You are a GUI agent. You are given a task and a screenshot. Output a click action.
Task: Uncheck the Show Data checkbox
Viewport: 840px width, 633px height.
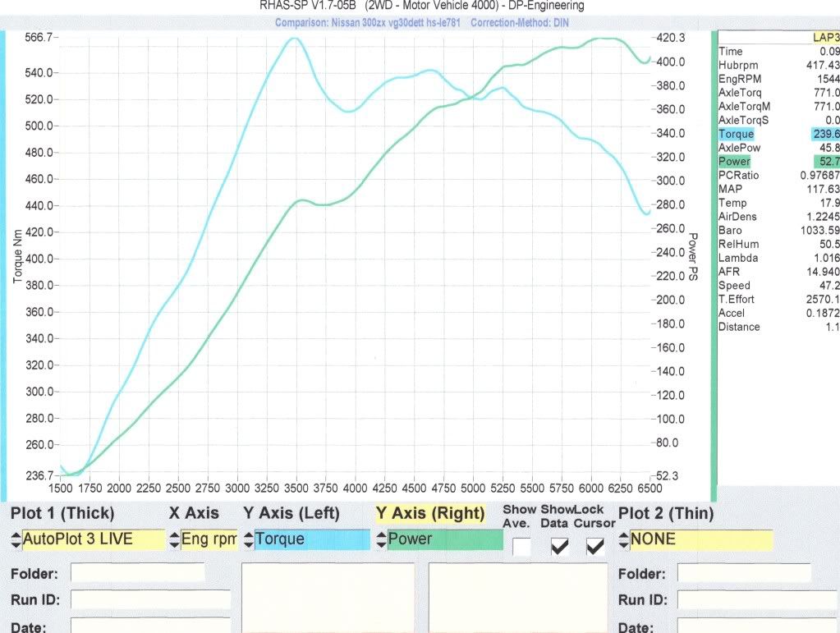pyautogui.click(x=558, y=546)
